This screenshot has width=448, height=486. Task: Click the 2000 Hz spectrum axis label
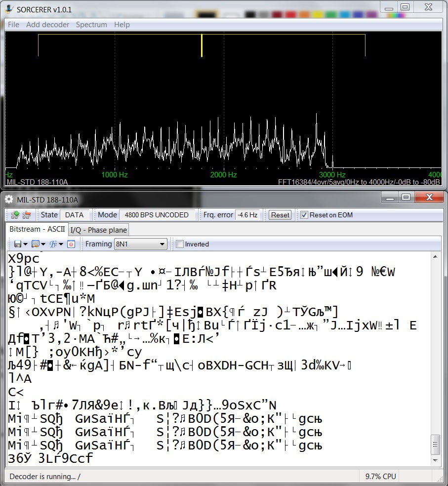(x=224, y=175)
